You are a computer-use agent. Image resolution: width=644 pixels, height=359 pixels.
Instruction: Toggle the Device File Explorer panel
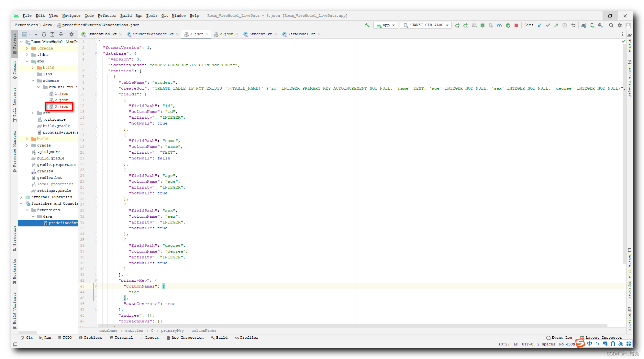pos(629,273)
